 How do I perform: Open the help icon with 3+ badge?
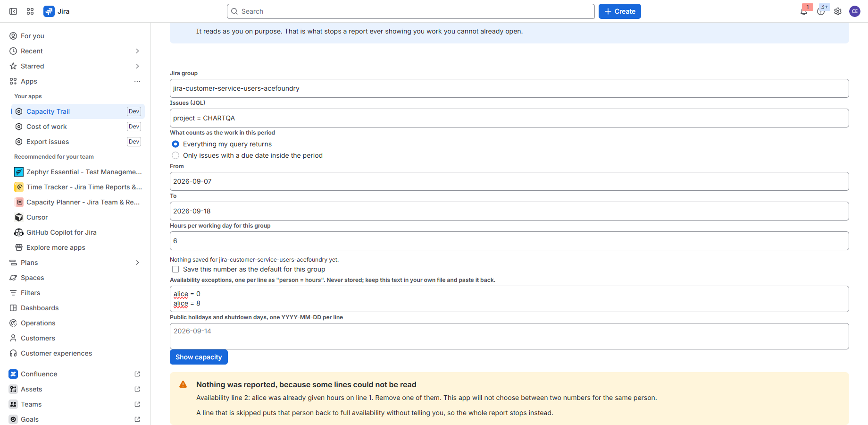[x=821, y=11]
